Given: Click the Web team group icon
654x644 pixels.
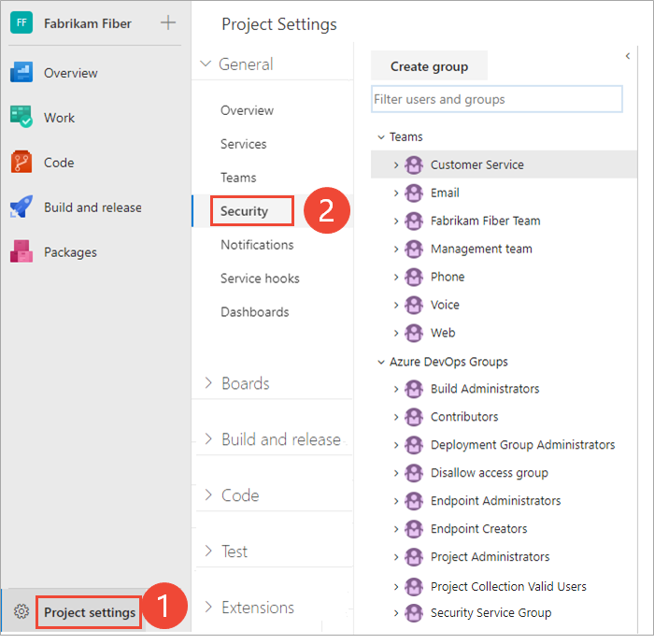Looking at the screenshot, I should (x=414, y=333).
